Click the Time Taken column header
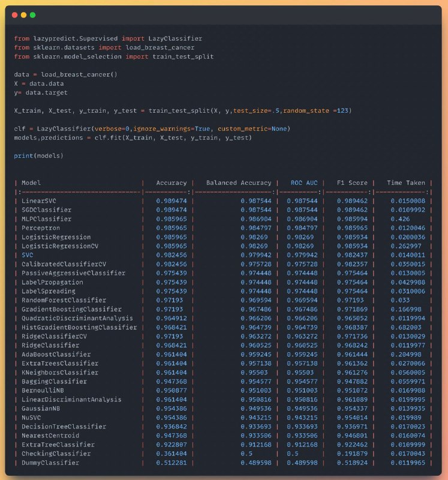Screen dimensions: 448x480 (406, 183)
